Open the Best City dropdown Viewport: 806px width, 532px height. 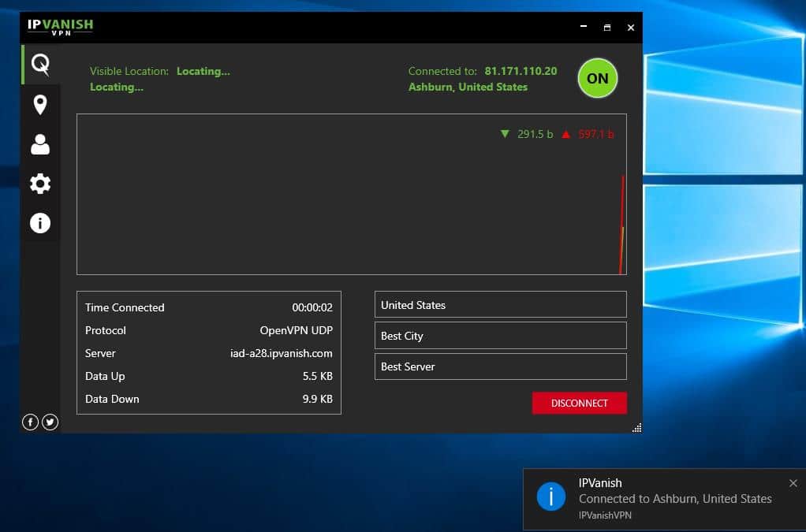pyautogui.click(x=501, y=335)
